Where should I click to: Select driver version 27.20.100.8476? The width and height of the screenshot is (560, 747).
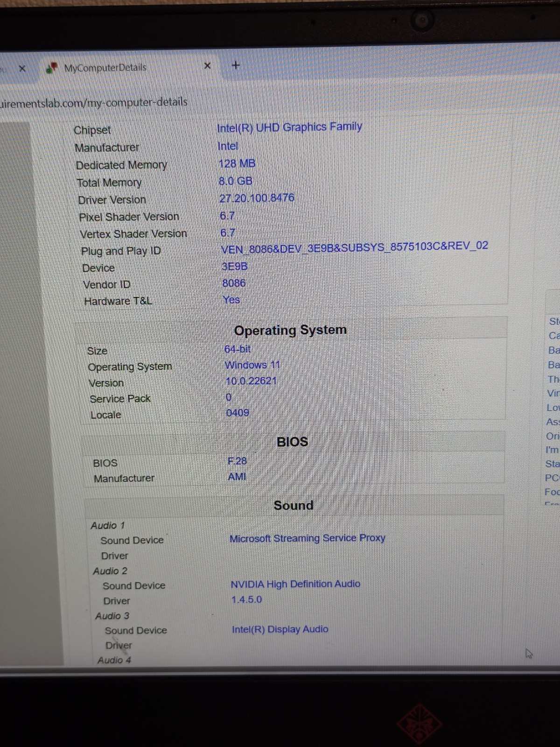(x=257, y=198)
